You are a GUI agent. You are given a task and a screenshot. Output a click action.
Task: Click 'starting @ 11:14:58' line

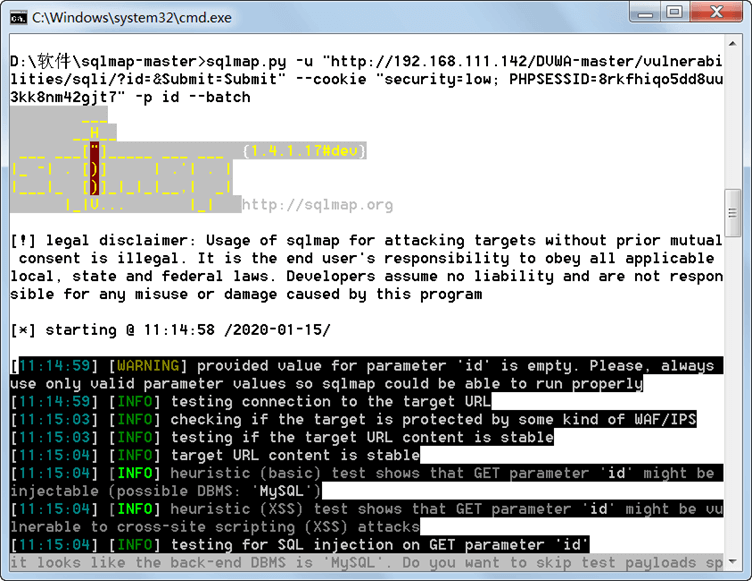pyautogui.click(x=170, y=330)
